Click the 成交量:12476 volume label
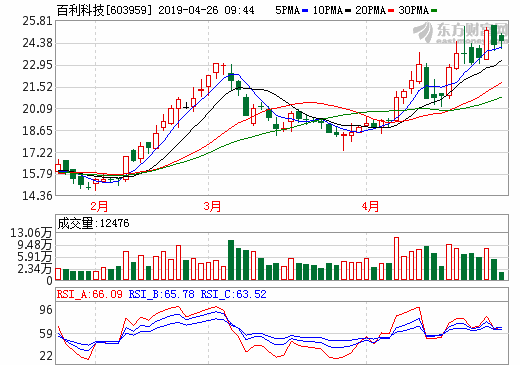This screenshot has height=365, width=520. tap(93, 223)
